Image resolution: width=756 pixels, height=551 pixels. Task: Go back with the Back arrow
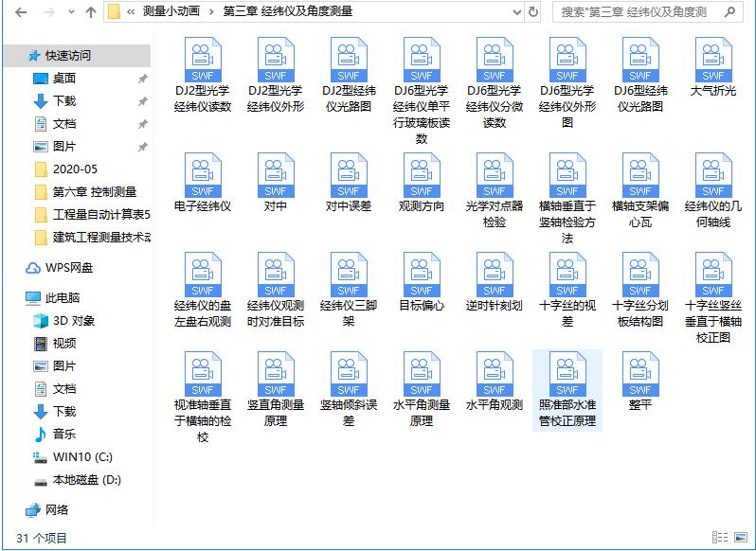[x=21, y=12]
